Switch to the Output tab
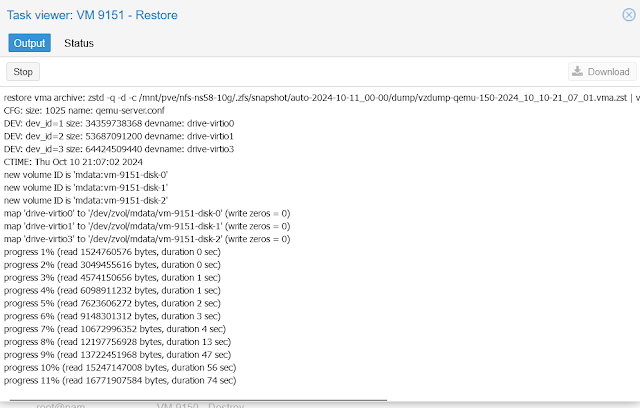 tap(29, 43)
